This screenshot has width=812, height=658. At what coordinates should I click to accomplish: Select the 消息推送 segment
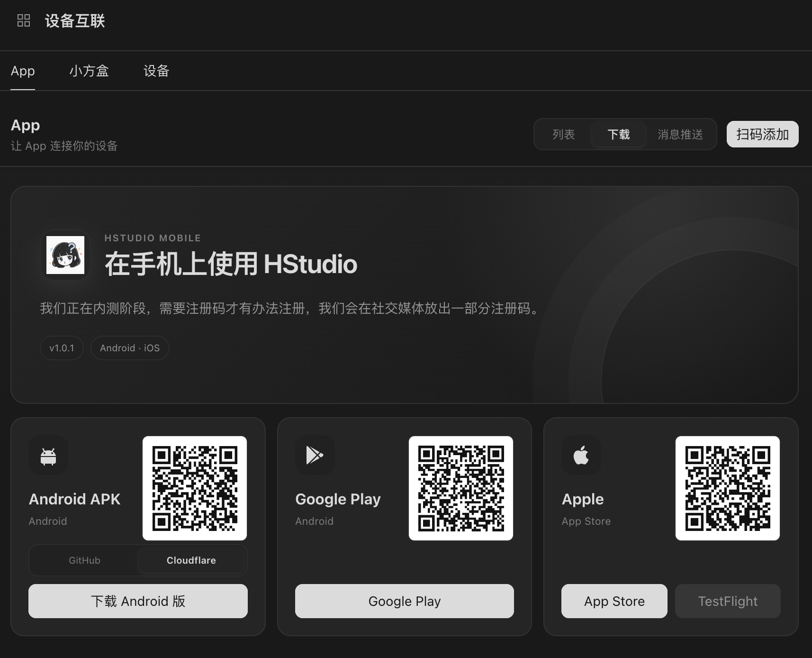pyautogui.click(x=680, y=134)
